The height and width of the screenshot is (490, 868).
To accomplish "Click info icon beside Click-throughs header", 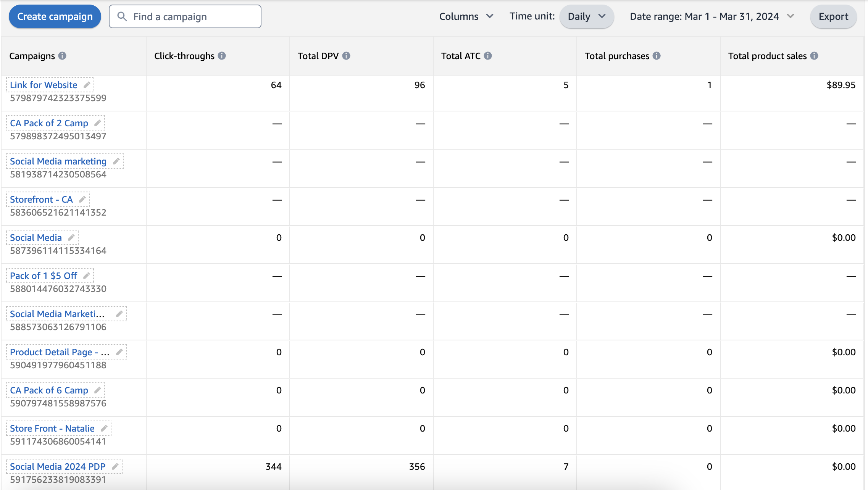I will [222, 56].
